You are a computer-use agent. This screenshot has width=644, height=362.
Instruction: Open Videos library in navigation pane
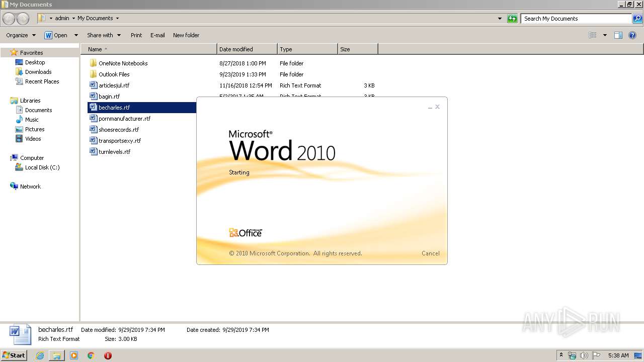33,139
